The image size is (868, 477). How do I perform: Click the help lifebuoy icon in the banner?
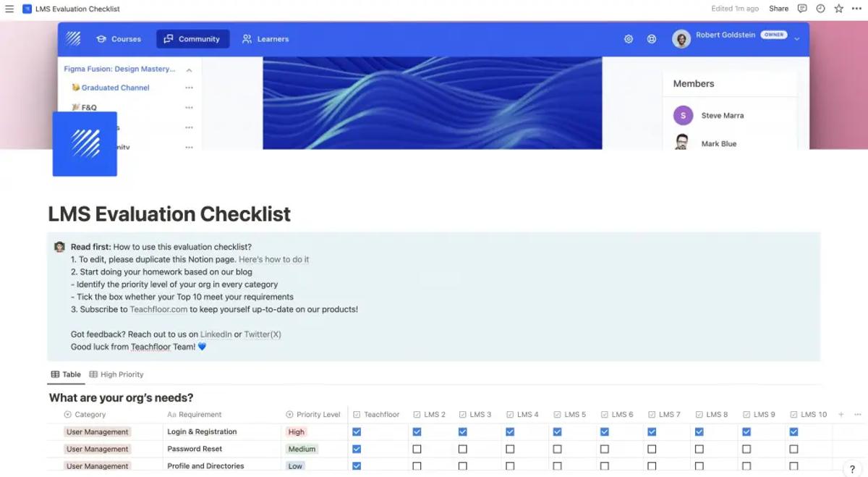(x=652, y=39)
